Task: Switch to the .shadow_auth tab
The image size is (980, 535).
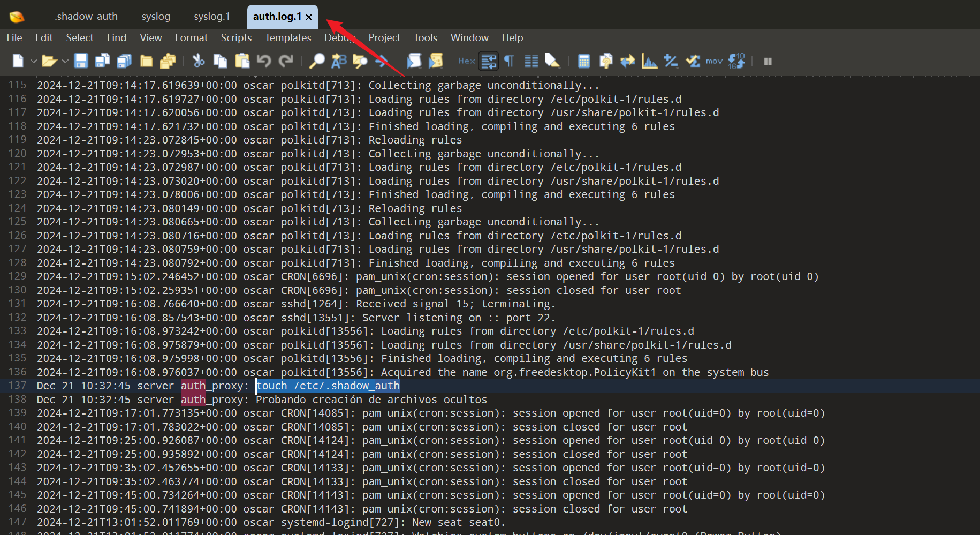Action: (86, 17)
